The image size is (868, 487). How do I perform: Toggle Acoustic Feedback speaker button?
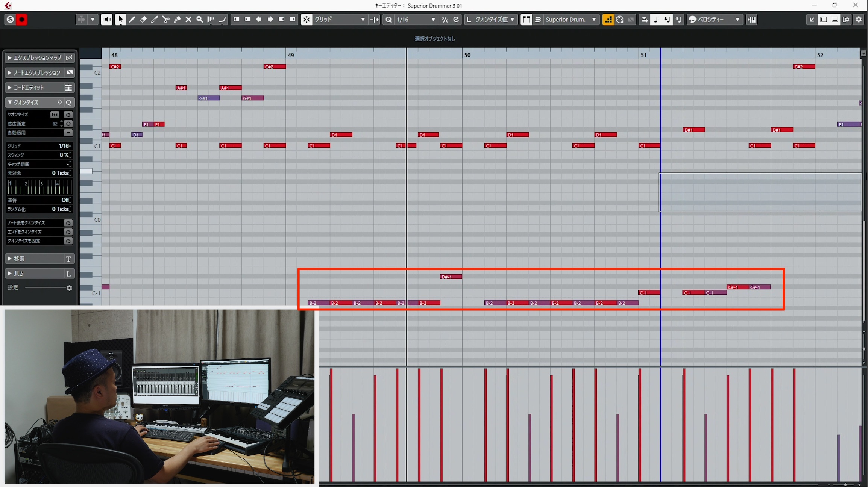coord(107,20)
